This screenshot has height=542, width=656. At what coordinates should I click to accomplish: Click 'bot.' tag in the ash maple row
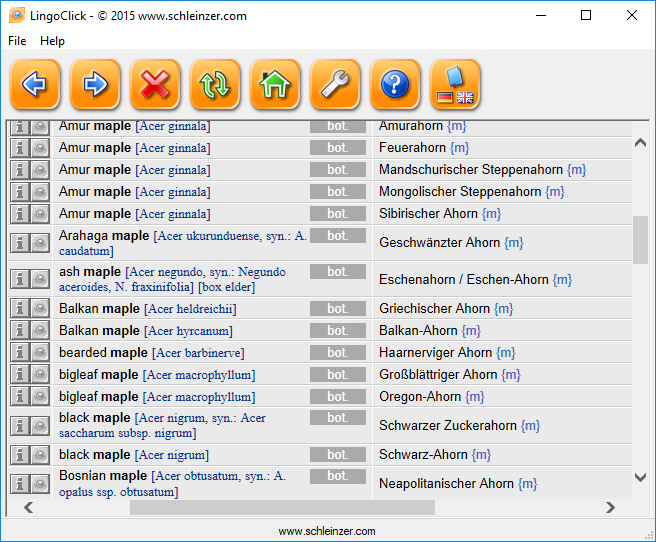coord(338,272)
